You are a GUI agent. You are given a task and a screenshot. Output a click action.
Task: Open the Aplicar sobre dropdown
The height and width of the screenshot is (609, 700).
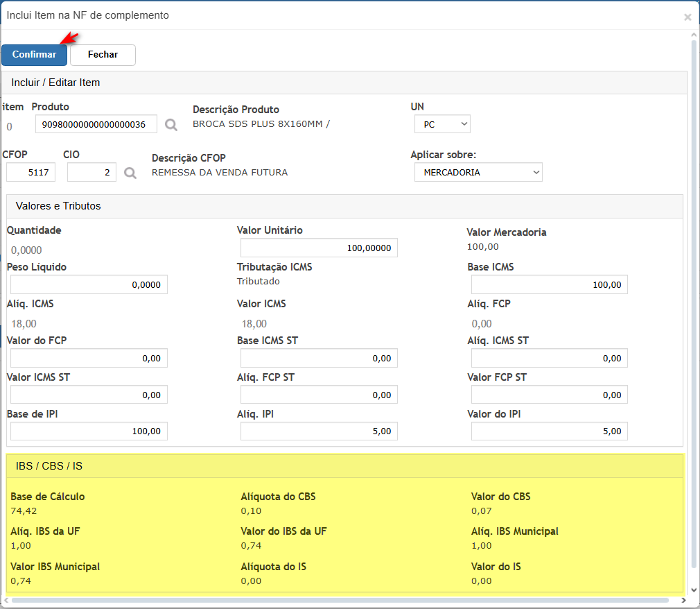(478, 172)
